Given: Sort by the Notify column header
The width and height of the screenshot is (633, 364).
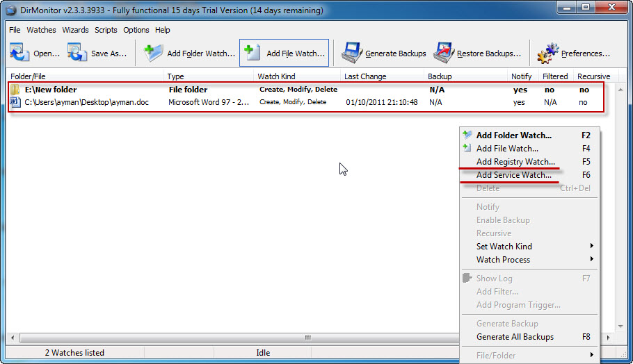Looking at the screenshot, I should tap(523, 76).
